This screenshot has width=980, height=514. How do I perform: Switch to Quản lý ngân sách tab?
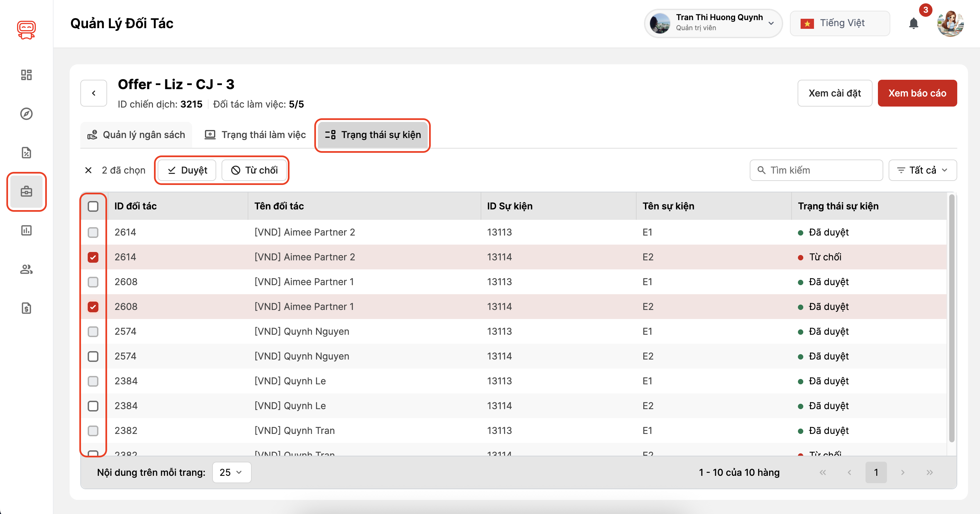coord(137,135)
